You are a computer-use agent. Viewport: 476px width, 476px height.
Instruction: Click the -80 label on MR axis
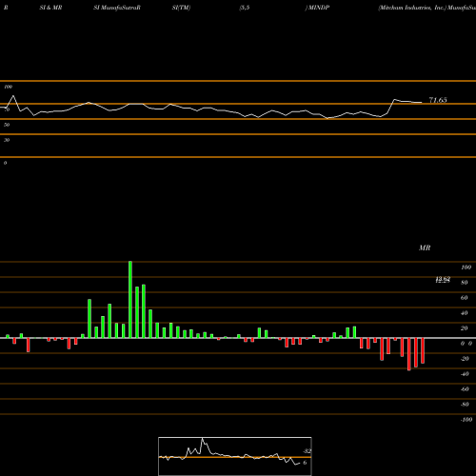point(465,405)
